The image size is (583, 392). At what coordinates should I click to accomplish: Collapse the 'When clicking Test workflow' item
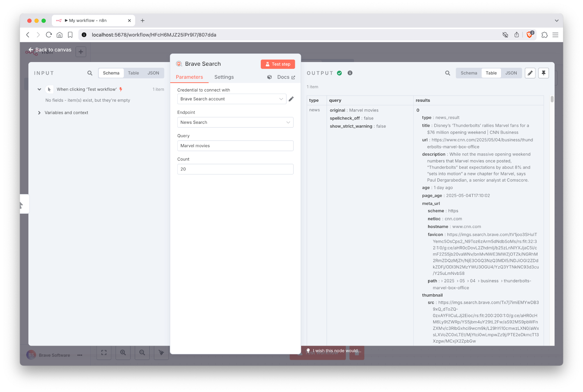tap(39, 89)
